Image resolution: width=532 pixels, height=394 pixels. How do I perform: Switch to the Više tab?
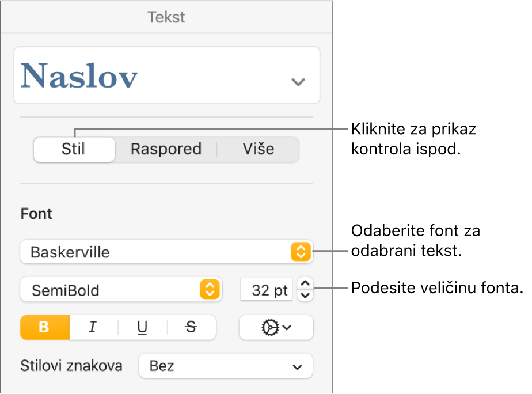(258, 149)
